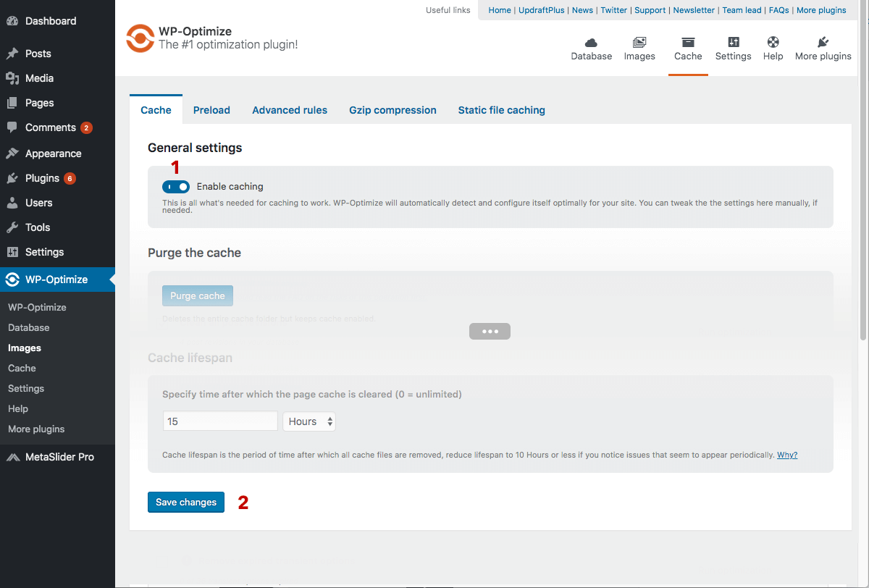Click the Purge the cache heading

(x=194, y=253)
